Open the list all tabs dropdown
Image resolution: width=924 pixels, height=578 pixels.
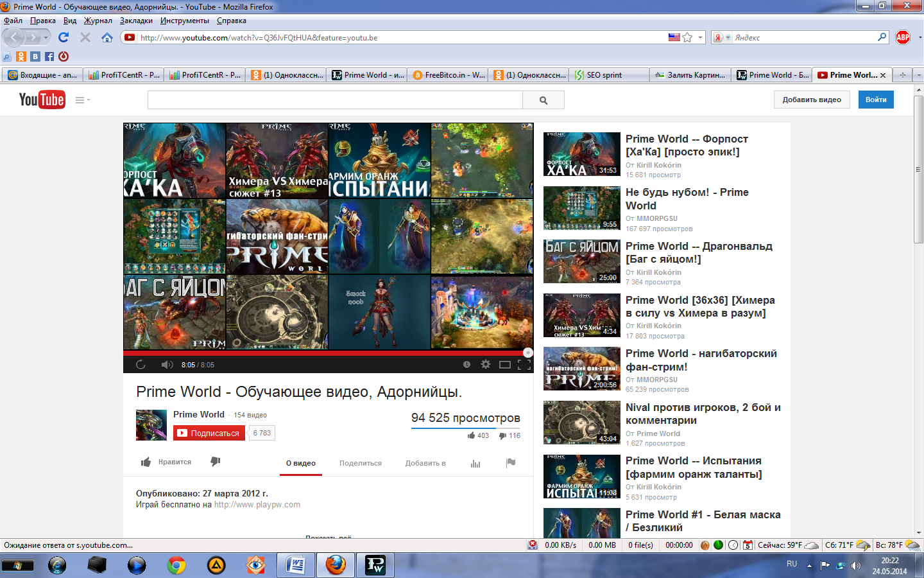click(x=918, y=75)
